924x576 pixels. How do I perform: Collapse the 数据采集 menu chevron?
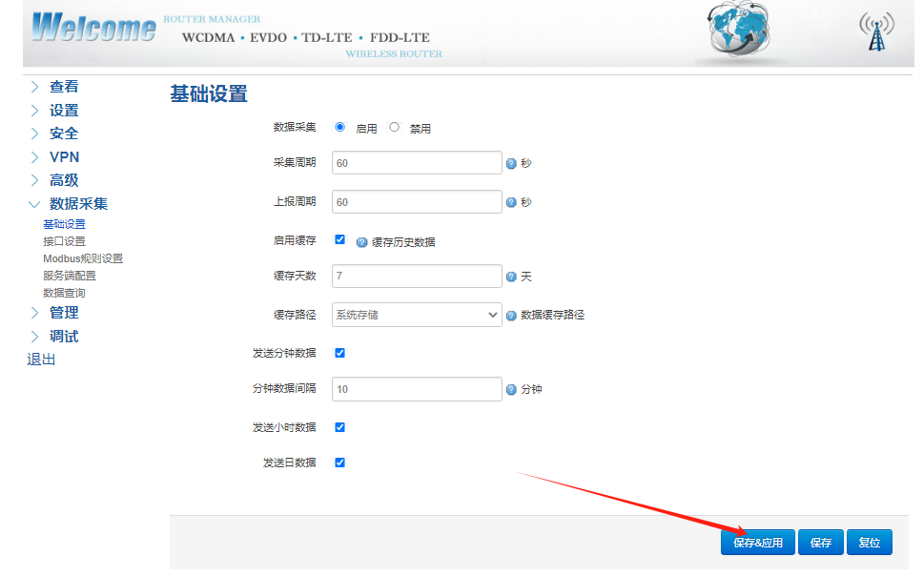(34, 204)
